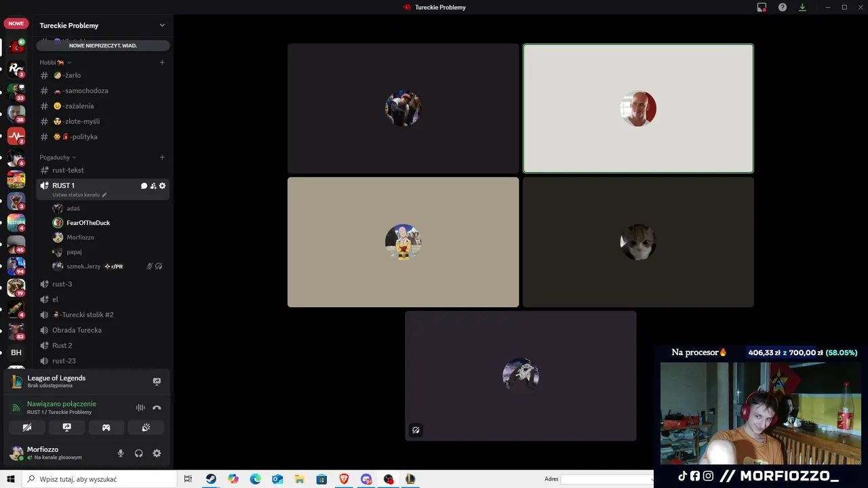The image size is (868, 488).
Task: Open the server icon with 33 badge
Action: [16, 91]
